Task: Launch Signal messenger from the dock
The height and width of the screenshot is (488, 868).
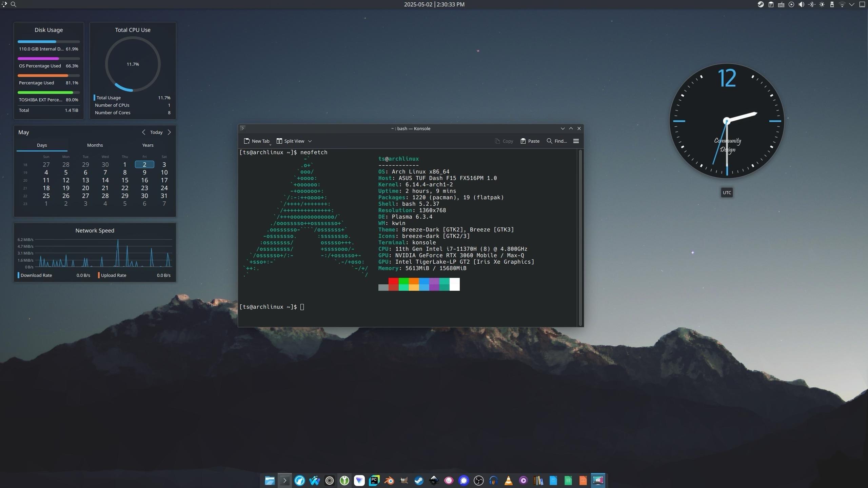Action: click(464, 480)
